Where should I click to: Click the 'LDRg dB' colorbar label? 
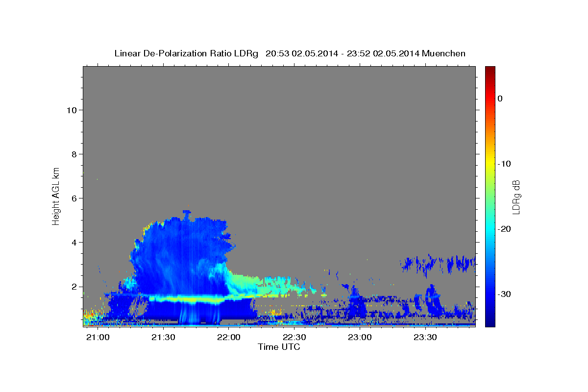pos(516,197)
